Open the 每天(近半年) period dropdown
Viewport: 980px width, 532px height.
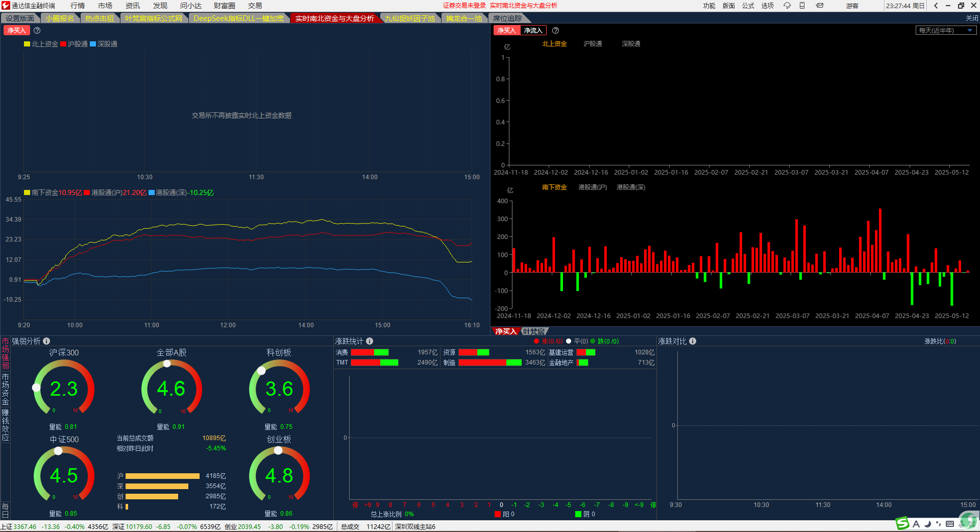click(x=946, y=31)
